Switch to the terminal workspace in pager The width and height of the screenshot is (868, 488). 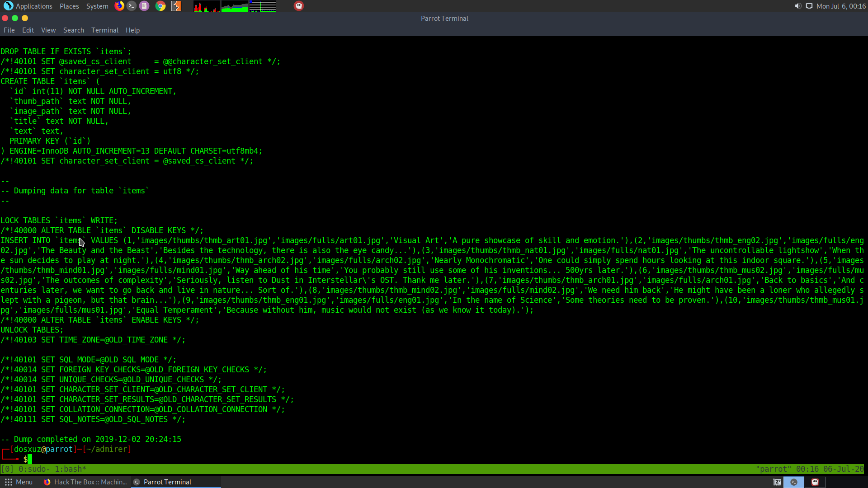pyautogui.click(x=794, y=482)
